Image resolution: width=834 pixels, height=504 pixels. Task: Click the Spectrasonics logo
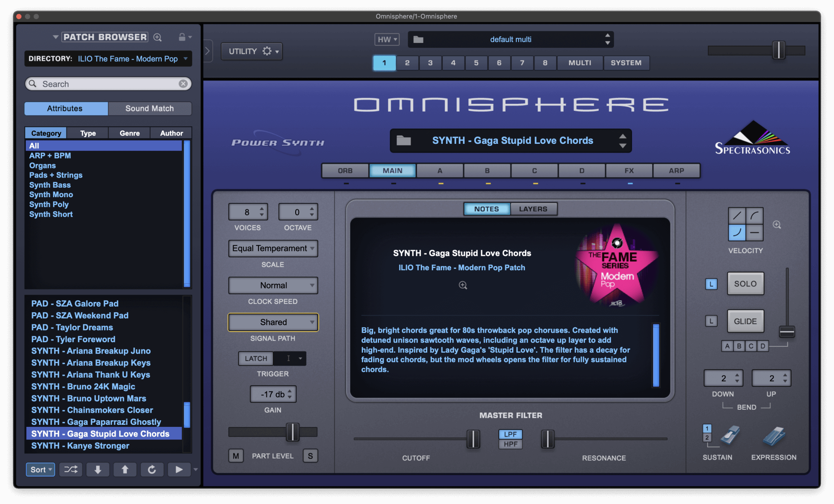[x=752, y=138]
